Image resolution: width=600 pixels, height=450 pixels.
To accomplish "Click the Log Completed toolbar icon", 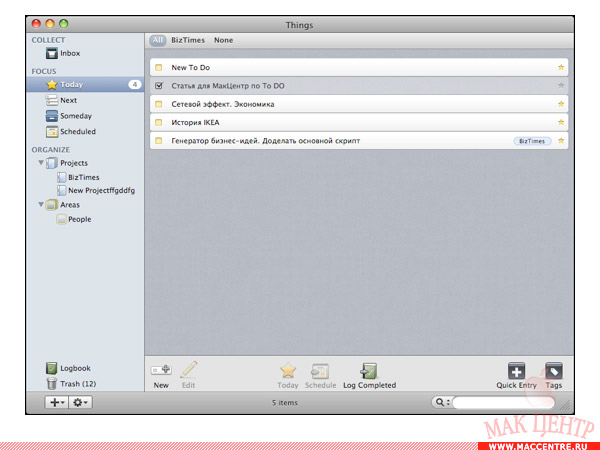I will click(x=369, y=371).
